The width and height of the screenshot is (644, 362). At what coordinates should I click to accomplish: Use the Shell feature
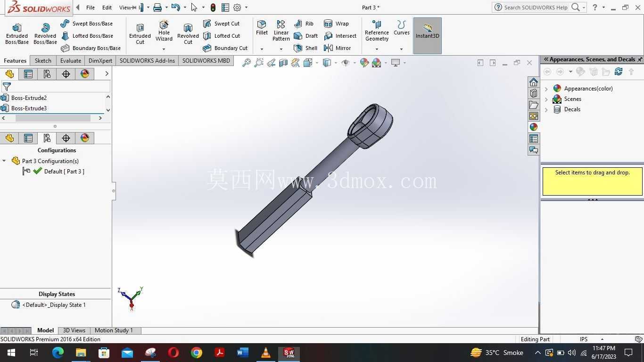305,48
